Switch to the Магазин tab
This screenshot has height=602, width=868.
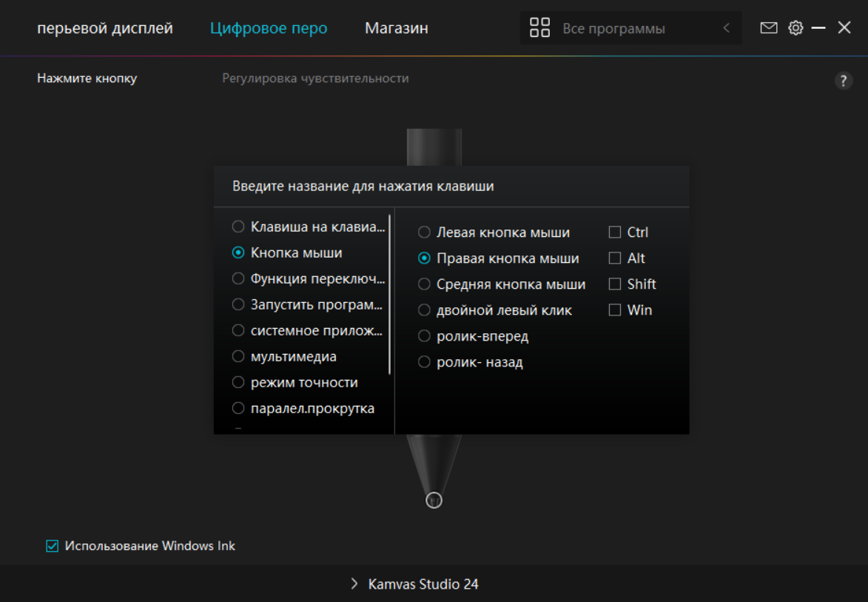(396, 28)
